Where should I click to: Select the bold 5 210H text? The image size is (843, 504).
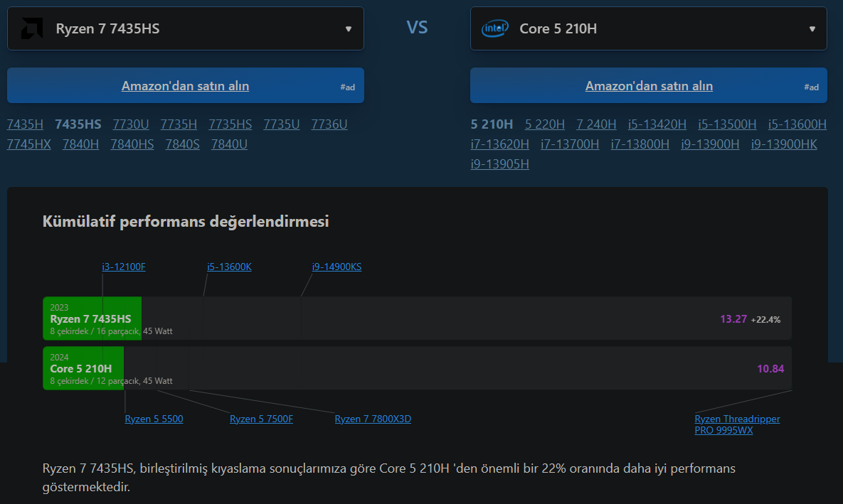point(492,124)
